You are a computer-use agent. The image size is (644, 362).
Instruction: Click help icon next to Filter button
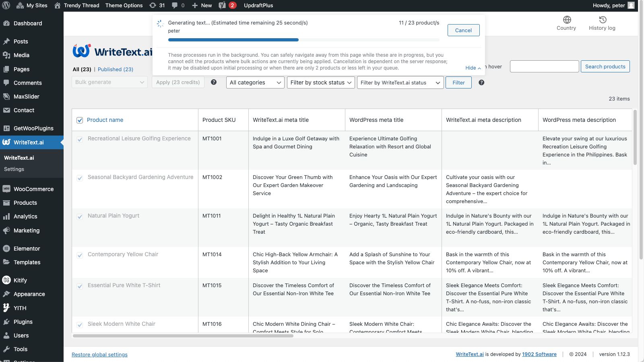pos(481,82)
